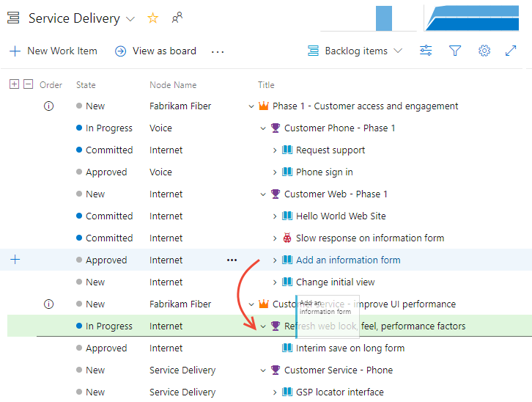
Task: Open context menu dots on Add an information form row
Action: (232, 260)
